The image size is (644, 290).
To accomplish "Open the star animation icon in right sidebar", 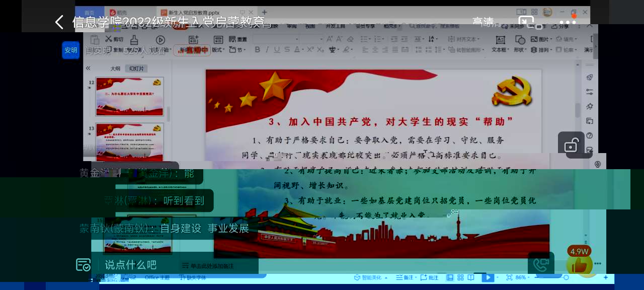I will point(589,106).
